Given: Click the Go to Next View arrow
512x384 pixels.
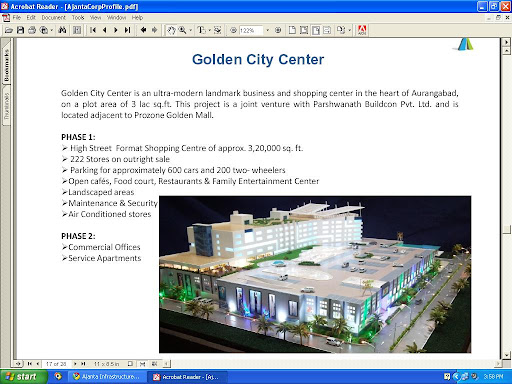Looking at the screenshot, I should tap(155, 30).
